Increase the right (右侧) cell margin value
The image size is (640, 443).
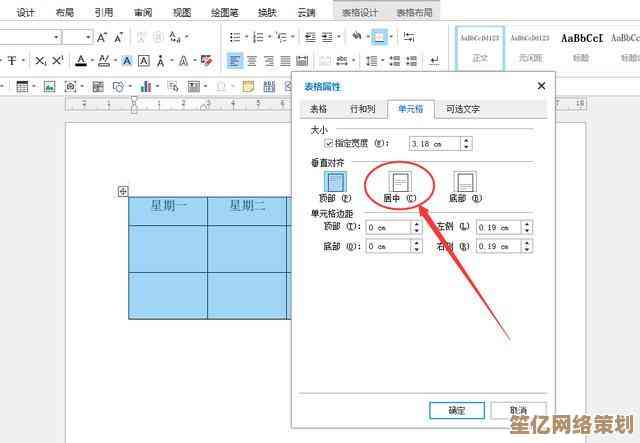click(527, 243)
